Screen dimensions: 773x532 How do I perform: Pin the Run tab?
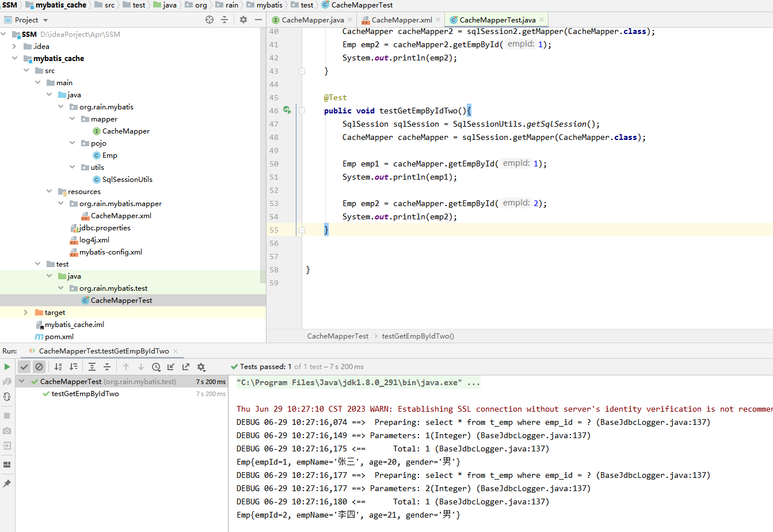[x=7, y=484]
